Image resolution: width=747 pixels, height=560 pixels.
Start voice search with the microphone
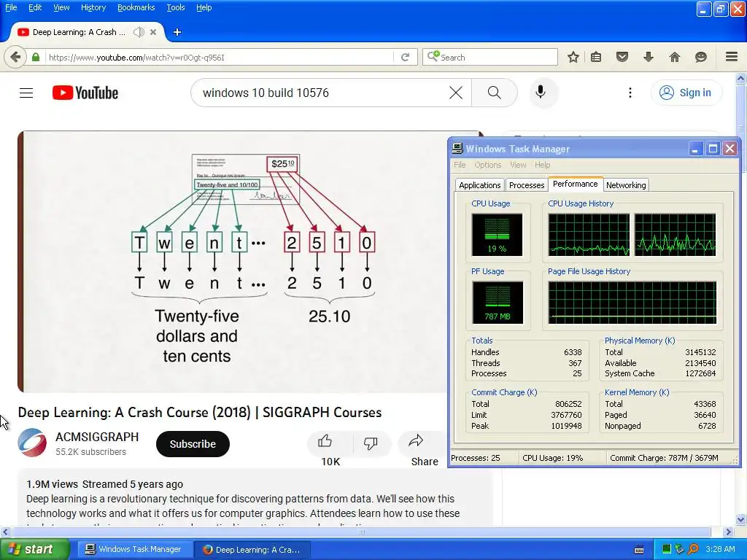coord(541,93)
